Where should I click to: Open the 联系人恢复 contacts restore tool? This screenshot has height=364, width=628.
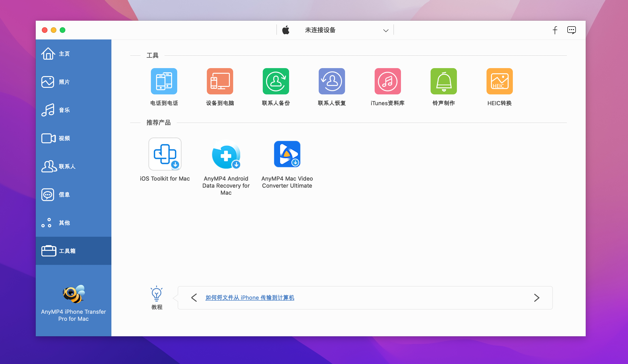[332, 81]
